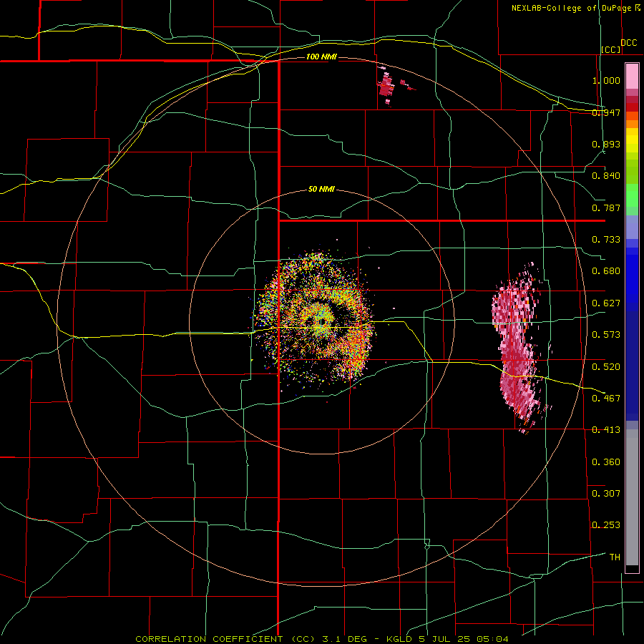644x644 pixels.
Task: Click the 0.360 scale value
Action: pyautogui.click(x=606, y=462)
